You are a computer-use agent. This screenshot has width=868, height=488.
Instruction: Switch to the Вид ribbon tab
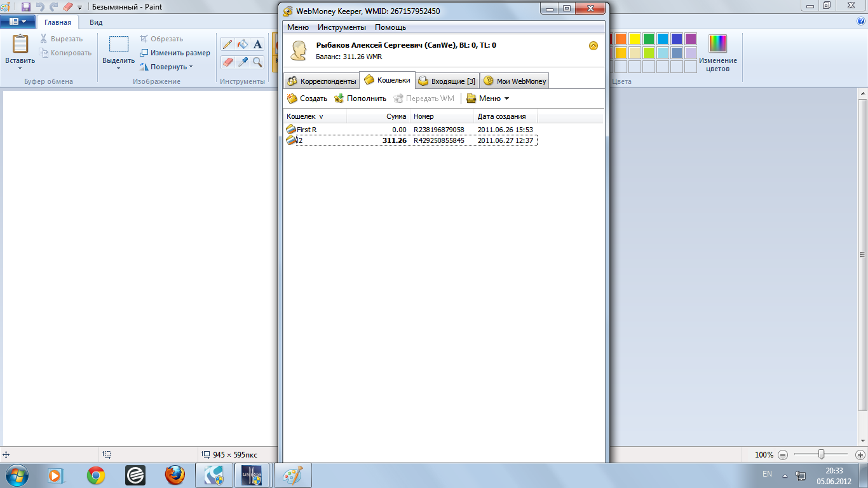pos(96,22)
